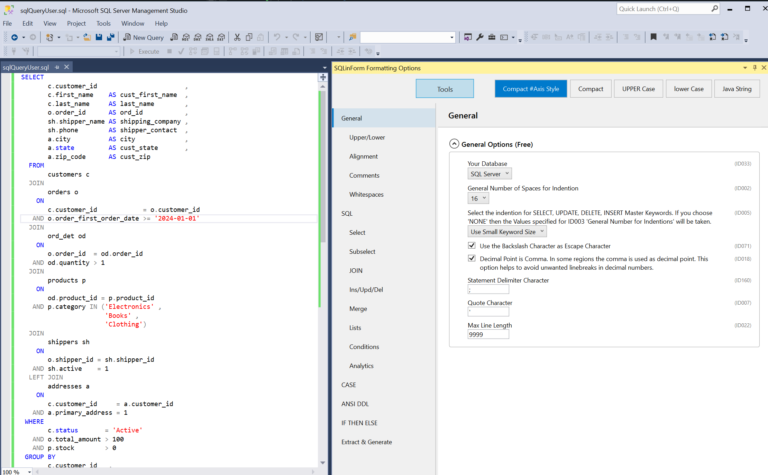The image size is (768, 475).
Task: Click the Navigate Backward arrow icon
Action: (14, 37)
